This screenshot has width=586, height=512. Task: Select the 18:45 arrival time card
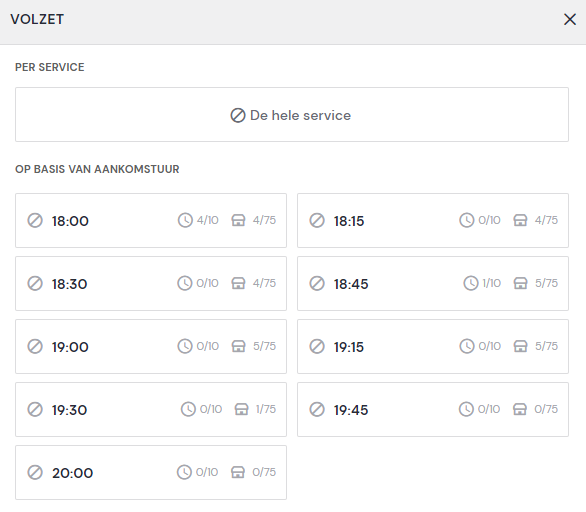point(433,283)
